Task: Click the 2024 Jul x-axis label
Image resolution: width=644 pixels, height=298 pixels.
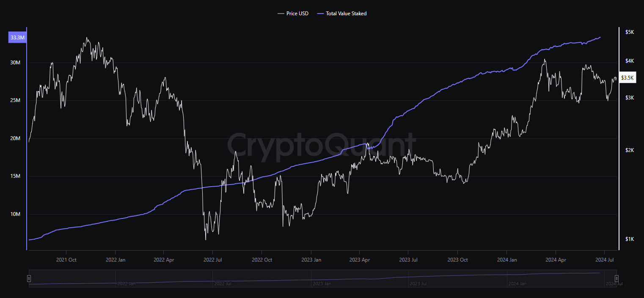Action: 605,259
